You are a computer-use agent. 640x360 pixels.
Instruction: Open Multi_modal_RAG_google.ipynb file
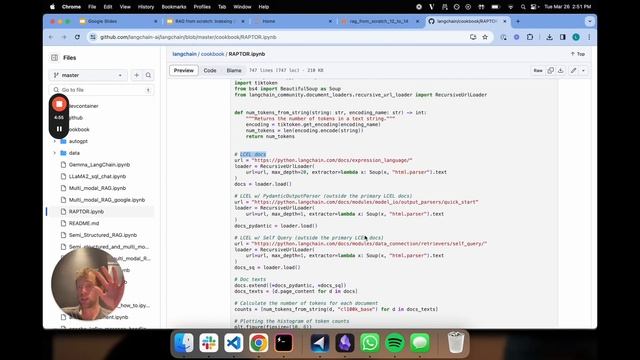(x=107, y=200)
